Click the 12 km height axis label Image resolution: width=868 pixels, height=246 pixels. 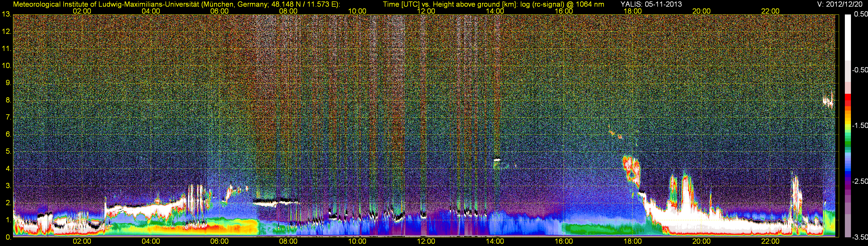(6, 31)
